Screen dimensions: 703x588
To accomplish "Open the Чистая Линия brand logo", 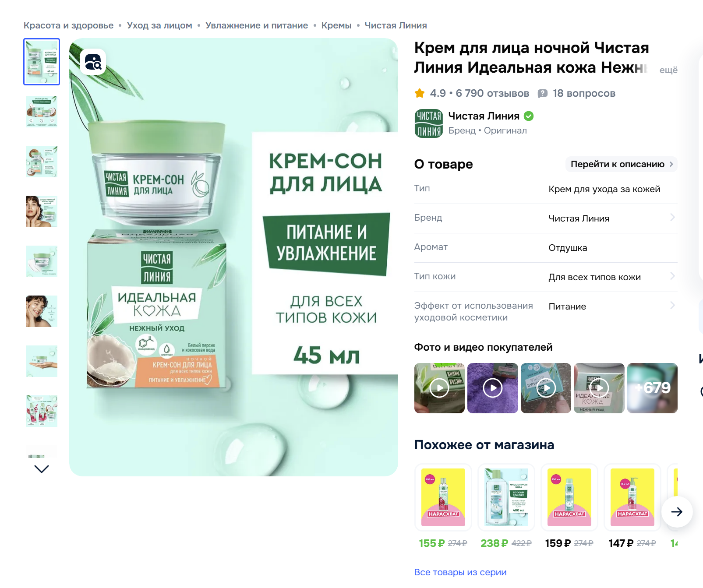I will point(429,123).
